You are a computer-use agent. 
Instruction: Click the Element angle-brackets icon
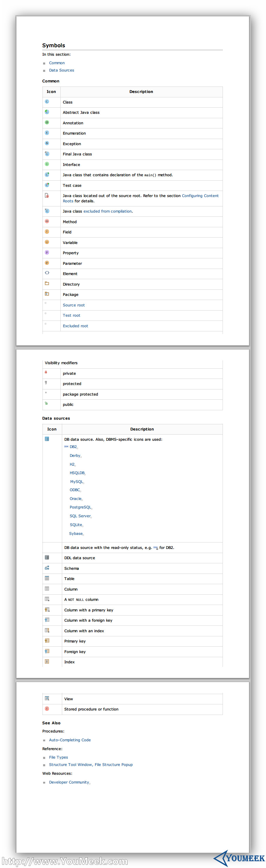click(47, 273)
